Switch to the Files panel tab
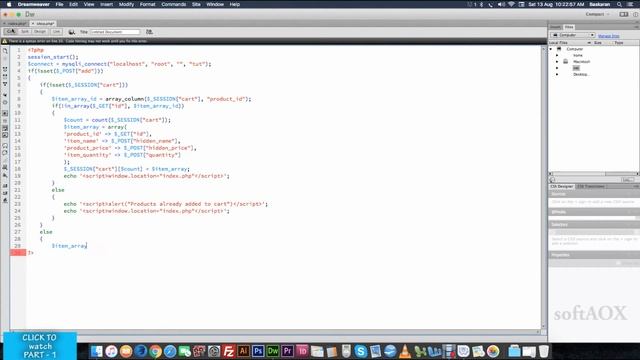640x360 pixels. [569, 27]
